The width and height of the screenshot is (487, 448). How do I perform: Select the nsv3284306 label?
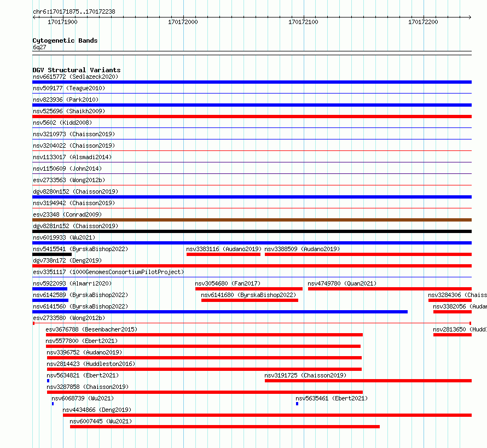(x=457, y=295)
